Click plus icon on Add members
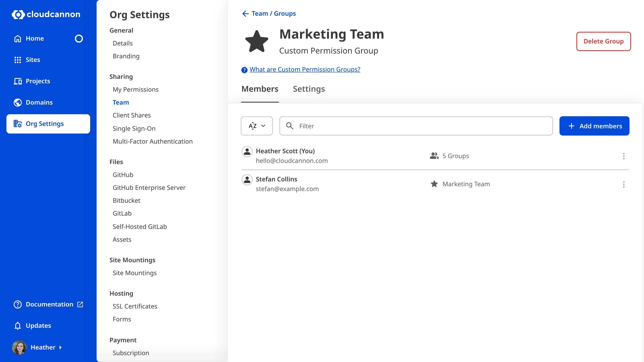 [x=571, y=126]
